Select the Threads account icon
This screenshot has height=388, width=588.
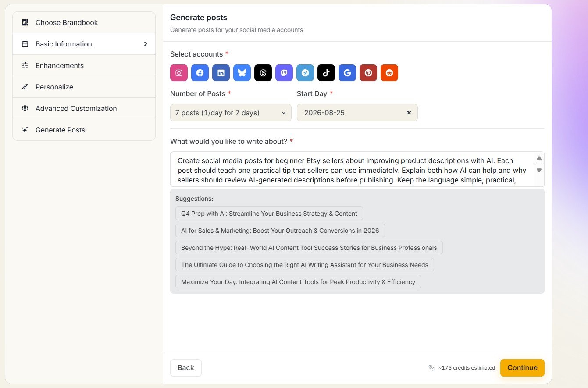tap(263, 73)
